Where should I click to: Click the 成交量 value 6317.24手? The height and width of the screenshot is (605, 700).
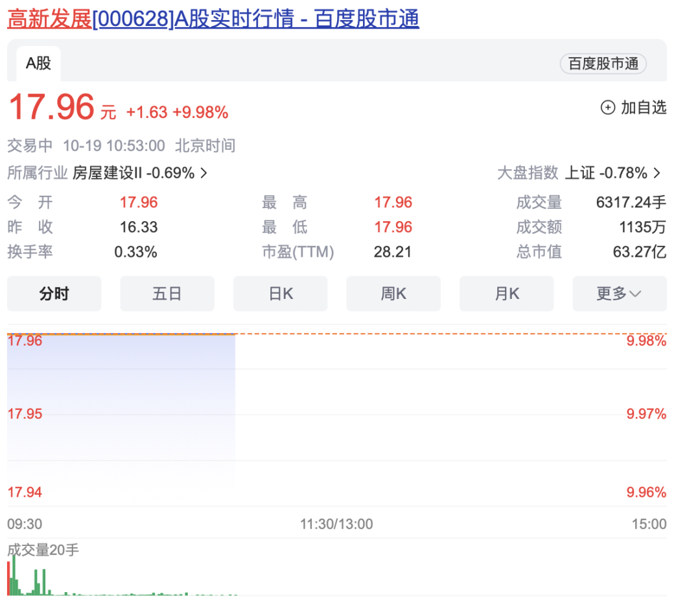tap(631, 202)
